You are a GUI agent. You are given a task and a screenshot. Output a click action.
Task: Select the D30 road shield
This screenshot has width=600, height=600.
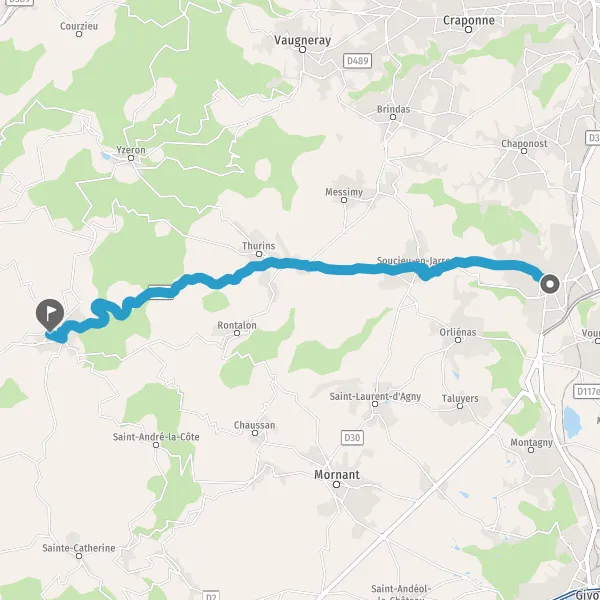352,437
